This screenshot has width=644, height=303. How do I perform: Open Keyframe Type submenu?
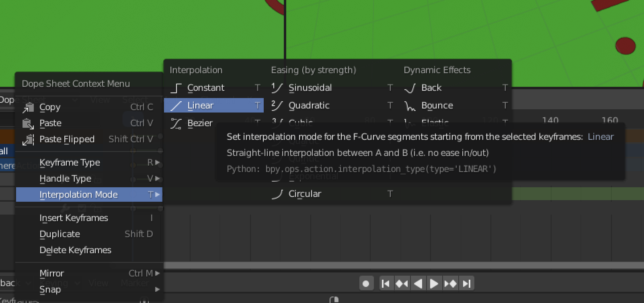[89, 162]
